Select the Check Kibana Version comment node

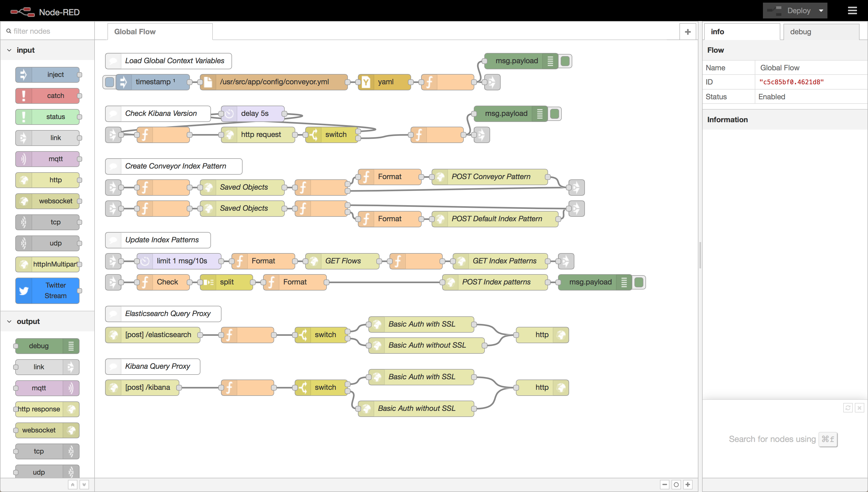coord(158,114)
